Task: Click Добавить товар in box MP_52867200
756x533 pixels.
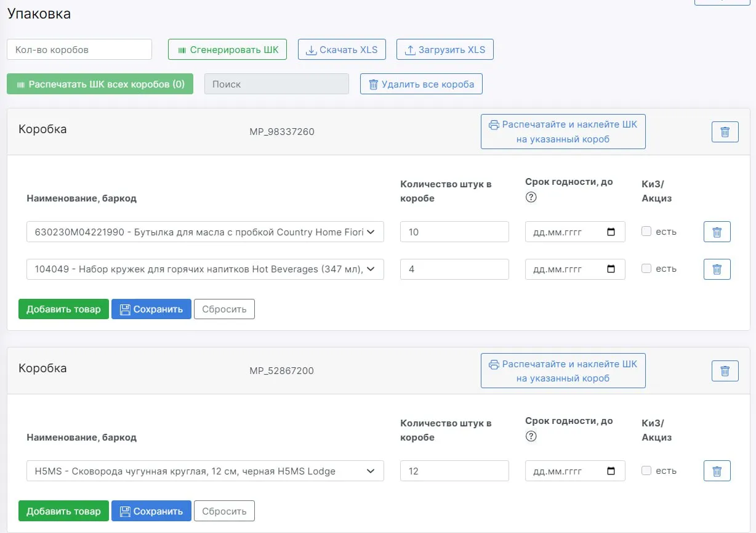Action: [63, 511]
